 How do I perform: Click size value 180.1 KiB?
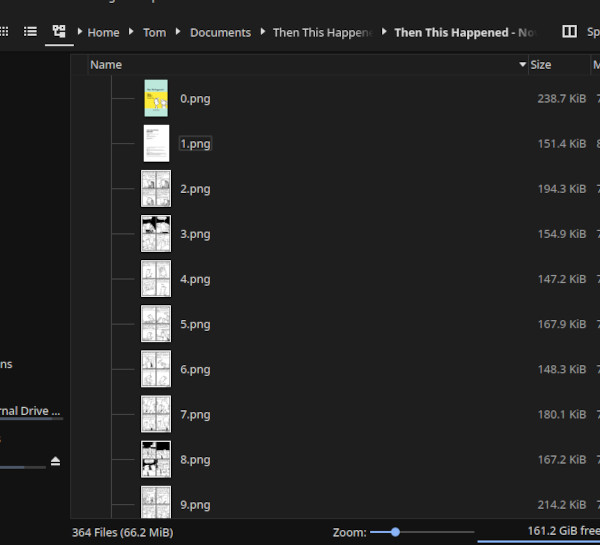(562, 415)
